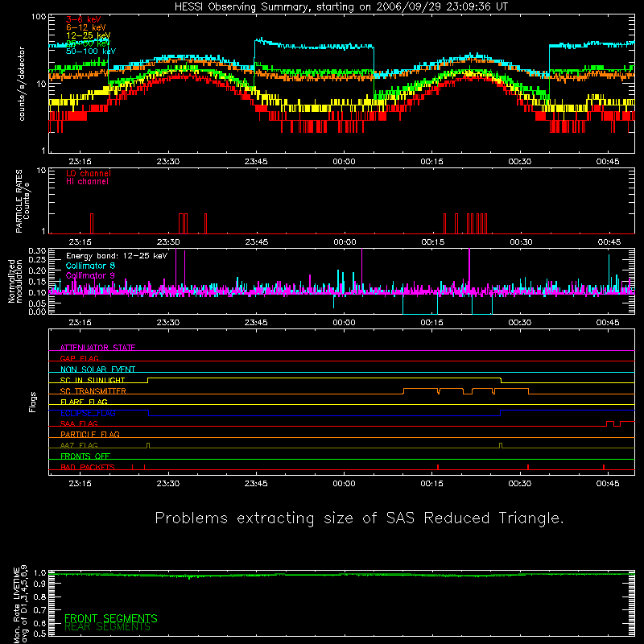Image resolution: width=644 pixels, height=644 pixels.
Task: Click the SC TRANSMITTER flag label
Action: click(x=93, y=391)
